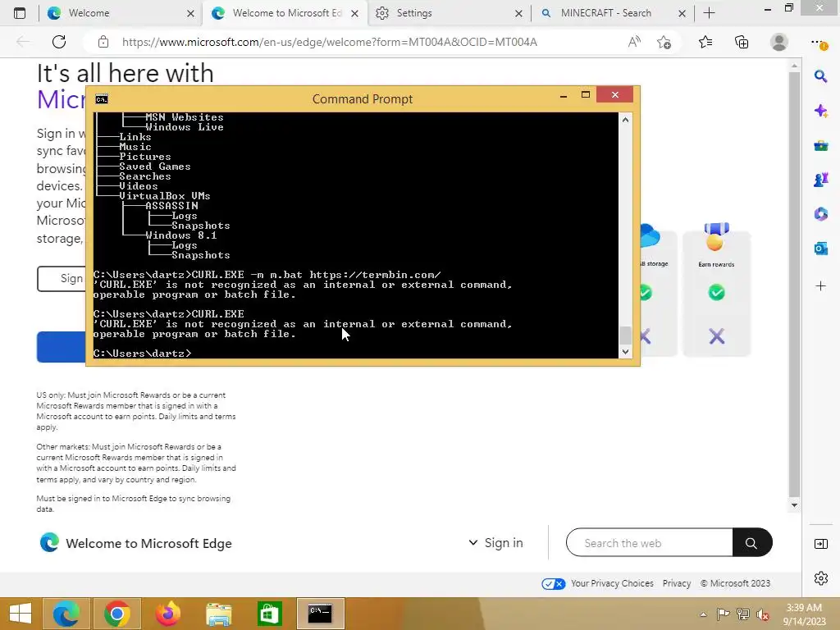Open sidebar Games chess icon
Image resolution: width=840 pixels, height=630 pixels.
tap(820, 180)
